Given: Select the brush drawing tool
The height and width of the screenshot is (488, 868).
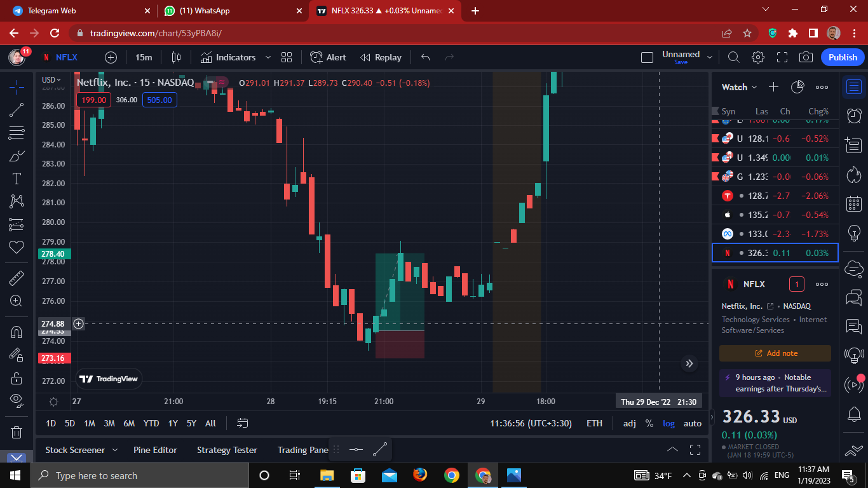Looking at the screenshot, I should coord(17,156).
